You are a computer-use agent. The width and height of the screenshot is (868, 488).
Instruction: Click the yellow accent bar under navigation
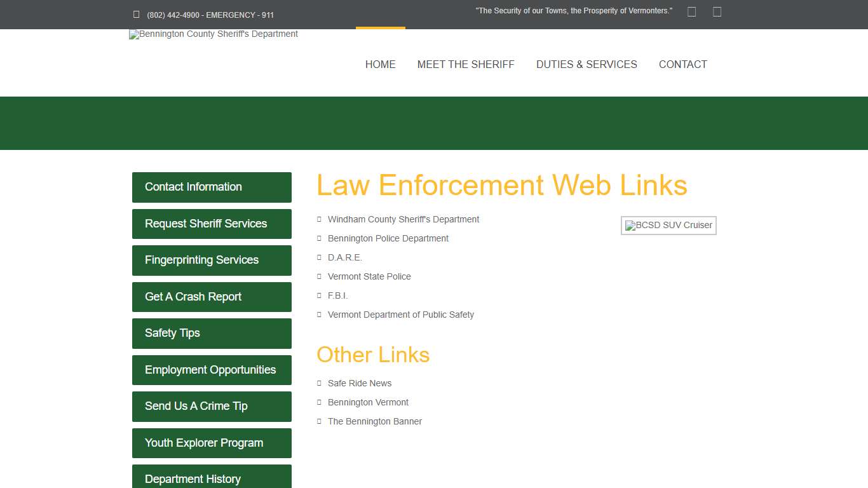click(381, 27)
